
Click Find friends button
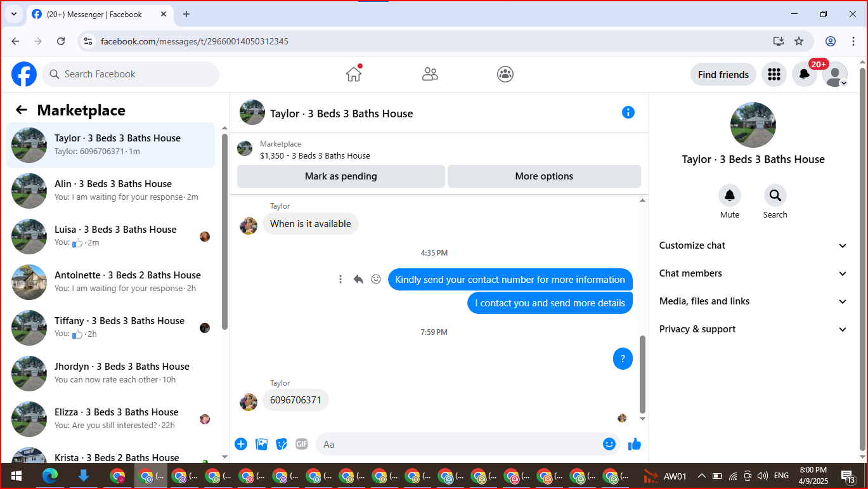click(x=723, y=74)
